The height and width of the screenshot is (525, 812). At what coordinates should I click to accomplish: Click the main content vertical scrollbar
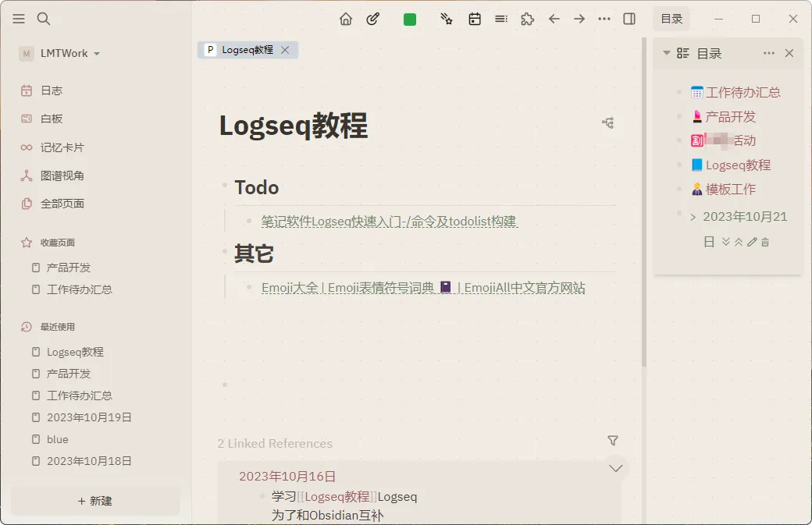[x=643, y=202]
